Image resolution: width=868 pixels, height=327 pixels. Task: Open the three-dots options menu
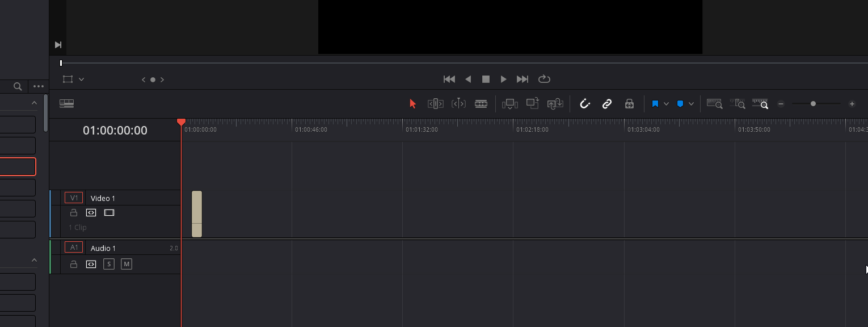coord(39,86)
